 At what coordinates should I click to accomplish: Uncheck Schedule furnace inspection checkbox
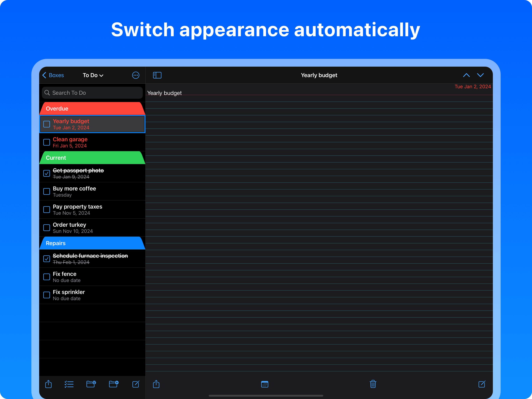tap(46, 259)
